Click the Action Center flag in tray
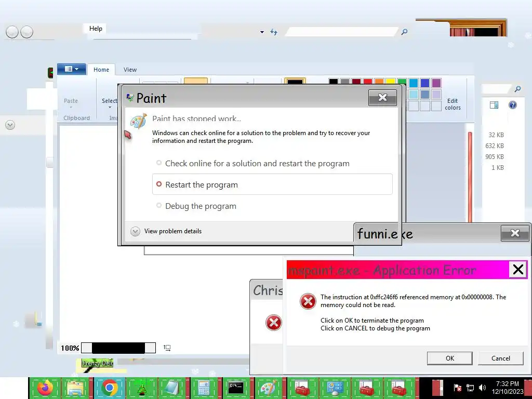 point(457,388)
